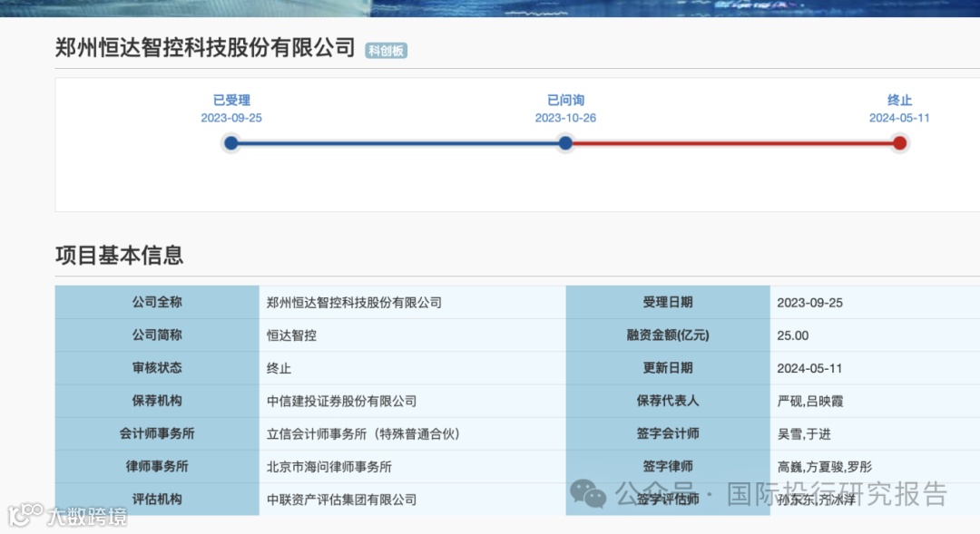Click value 严砚,吕映霞
Image resolution: width=980 pixels, height=534 pixels.
[810, 402]
